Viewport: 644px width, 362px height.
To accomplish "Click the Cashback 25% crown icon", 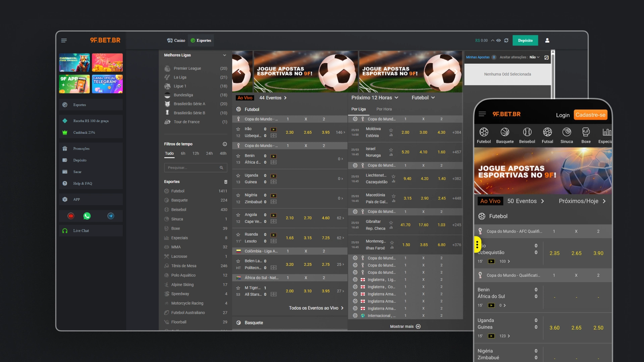I will (x=65, y=133).
